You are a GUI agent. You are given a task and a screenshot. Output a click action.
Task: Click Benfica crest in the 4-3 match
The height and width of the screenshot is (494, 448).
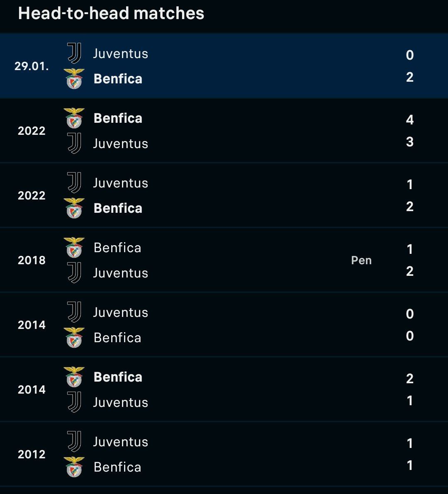click(x=74, y=118)
